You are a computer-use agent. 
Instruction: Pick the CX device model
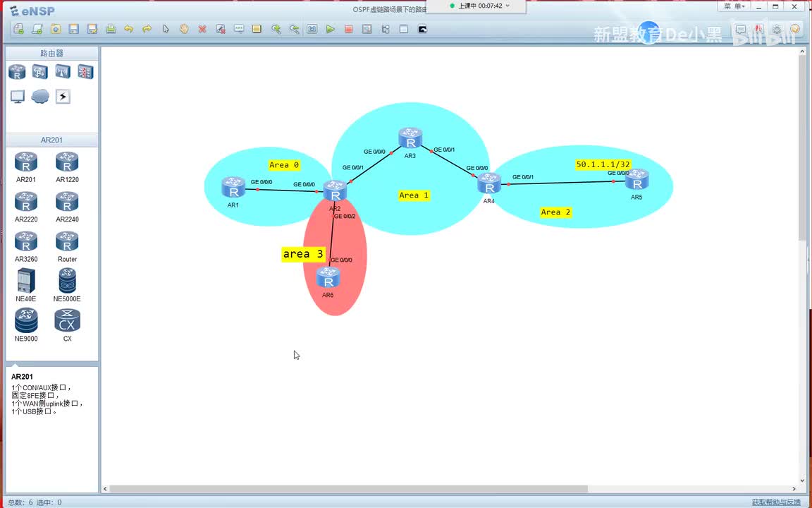pyautogui.click(x=68, y=325)
